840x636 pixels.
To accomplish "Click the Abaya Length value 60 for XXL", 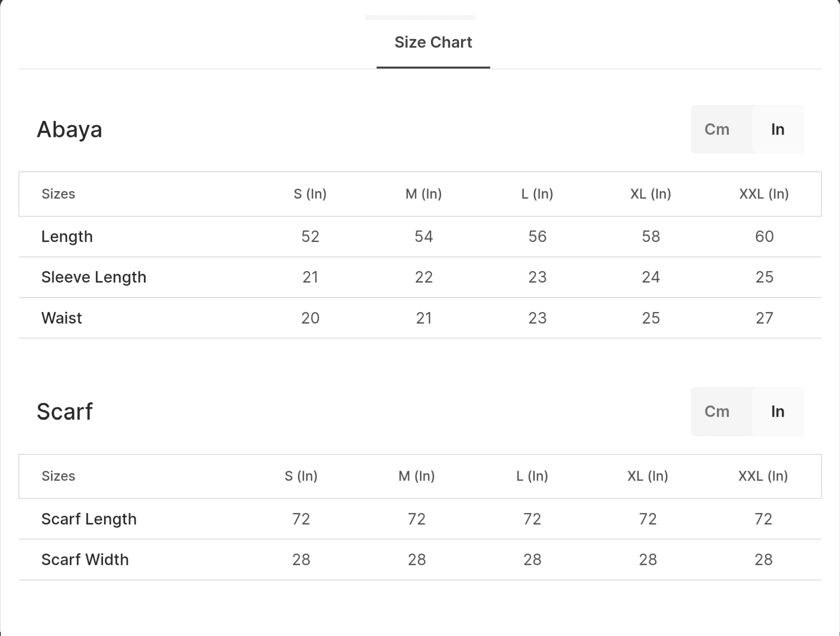I will click(764, 236).
